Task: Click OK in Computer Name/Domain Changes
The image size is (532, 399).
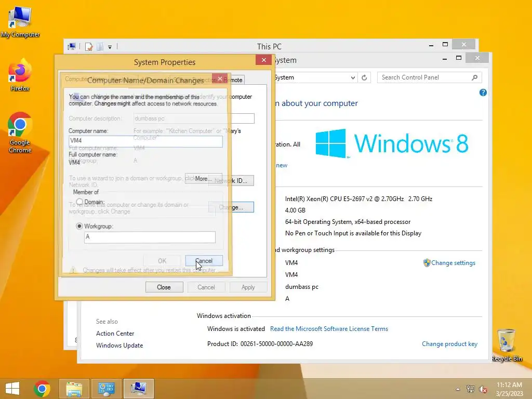Action: (162, 261)
